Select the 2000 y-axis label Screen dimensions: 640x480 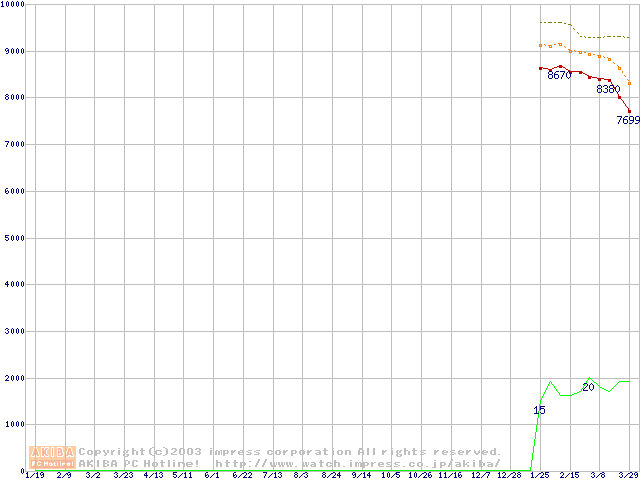pos(14,378)
